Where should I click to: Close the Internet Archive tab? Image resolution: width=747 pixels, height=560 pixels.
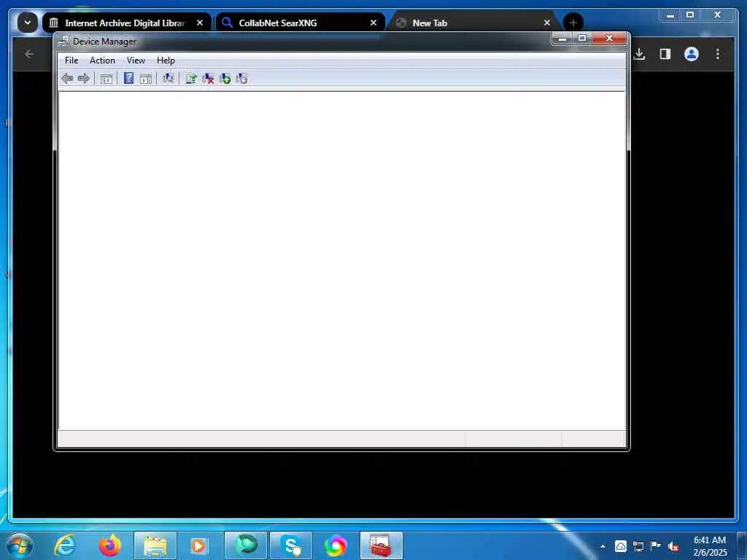tap(200, 23)
